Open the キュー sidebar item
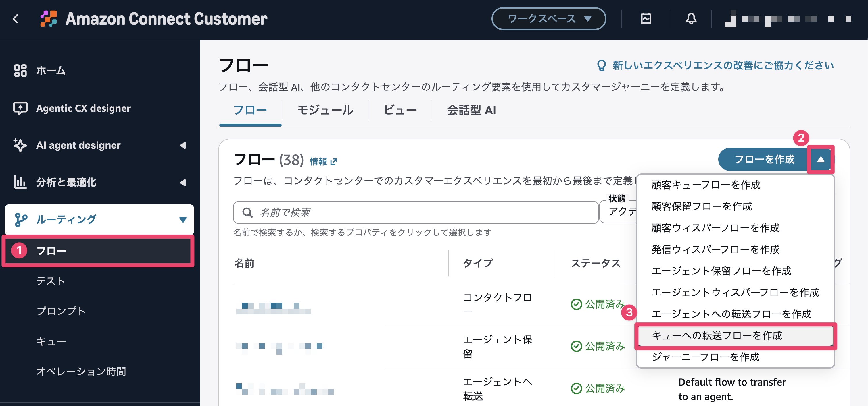The width and height of the screenshot is (868, 406). pyautogui.click(x=51, y=341)
